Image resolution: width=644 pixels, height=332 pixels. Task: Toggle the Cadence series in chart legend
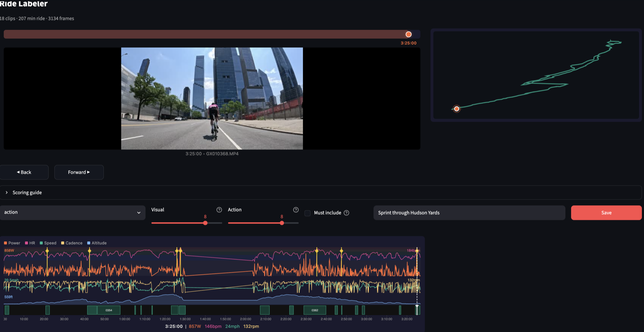(x=72, y=243)
